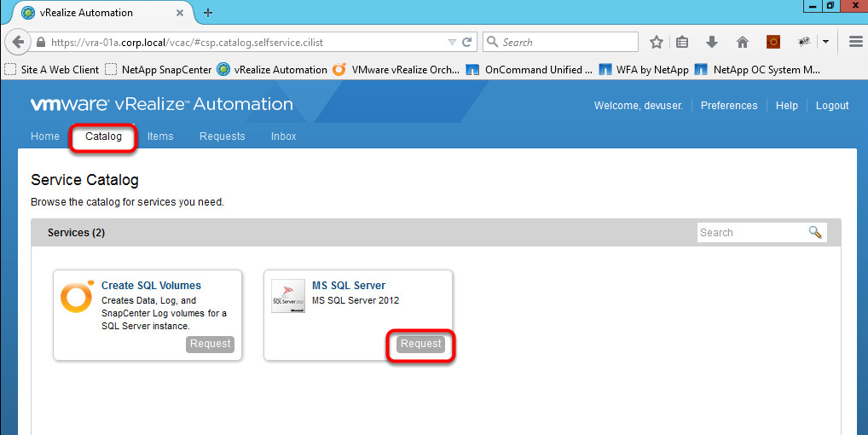This screenshot has width=868, height=435.
Task: Click the grey bug extension icon
Action: point(804,42)
